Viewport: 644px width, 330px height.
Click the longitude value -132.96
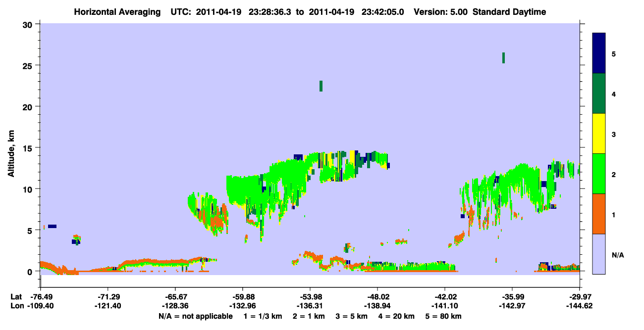(243, 306)
